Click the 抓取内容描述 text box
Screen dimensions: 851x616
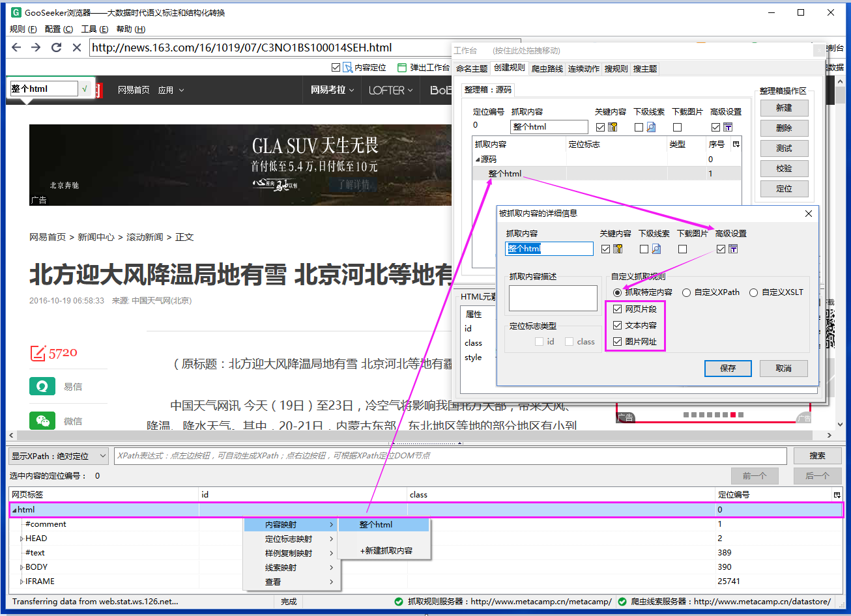[553, 298]
